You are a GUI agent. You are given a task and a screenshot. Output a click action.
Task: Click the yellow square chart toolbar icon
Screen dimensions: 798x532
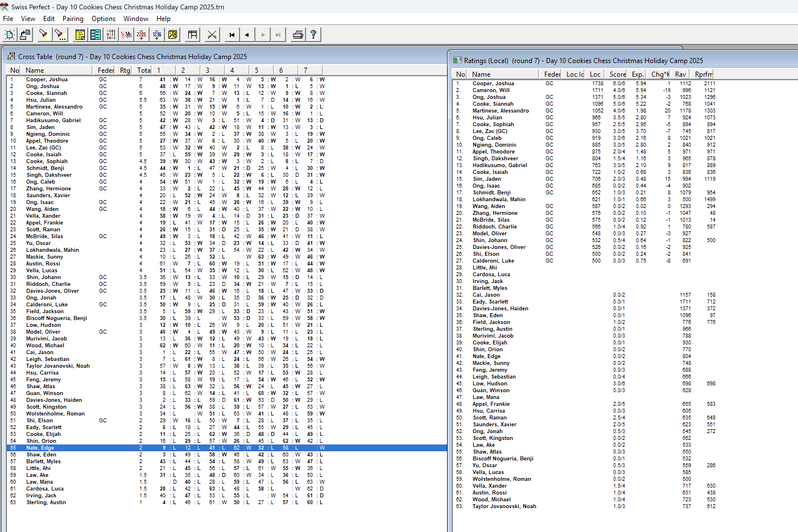tap(172, 35)
